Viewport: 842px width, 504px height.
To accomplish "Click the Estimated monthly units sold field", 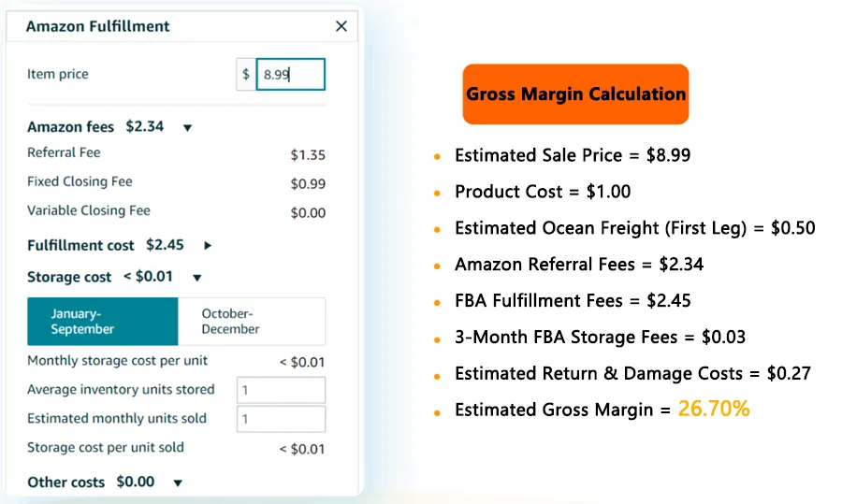I will click(x=281, y=419).
